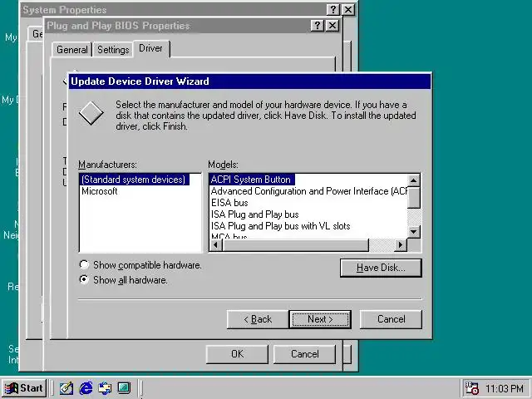Image resolution: width=532 pixels, height=399 pixels.
Task: Click help button on System Properties window
Action: tap(333, 9)
